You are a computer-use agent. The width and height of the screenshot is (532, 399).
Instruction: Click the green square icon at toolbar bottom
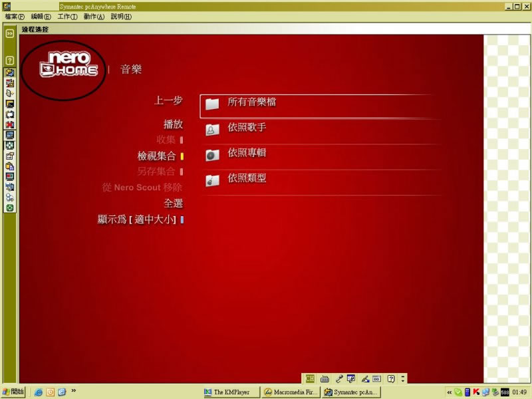[x=10, y=208]
